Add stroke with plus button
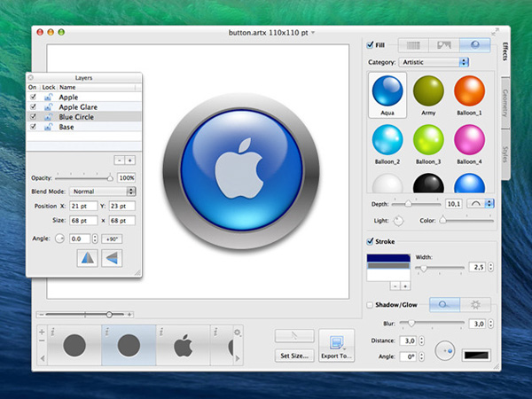 405,286
